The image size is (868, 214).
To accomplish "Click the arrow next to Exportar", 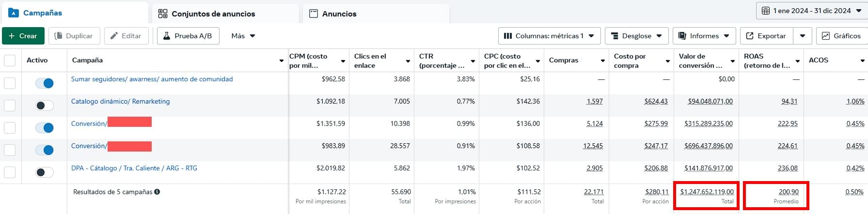I will pos(803,36).
